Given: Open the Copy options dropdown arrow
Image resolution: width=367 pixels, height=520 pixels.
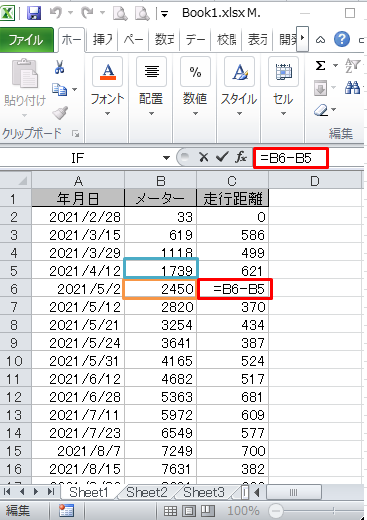Looking at the screenshot, I should tap(75, 89).
